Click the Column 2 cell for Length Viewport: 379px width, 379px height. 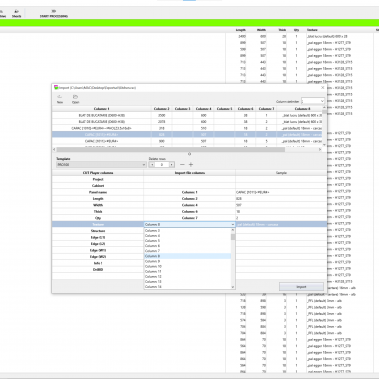(x=189, y=199)
